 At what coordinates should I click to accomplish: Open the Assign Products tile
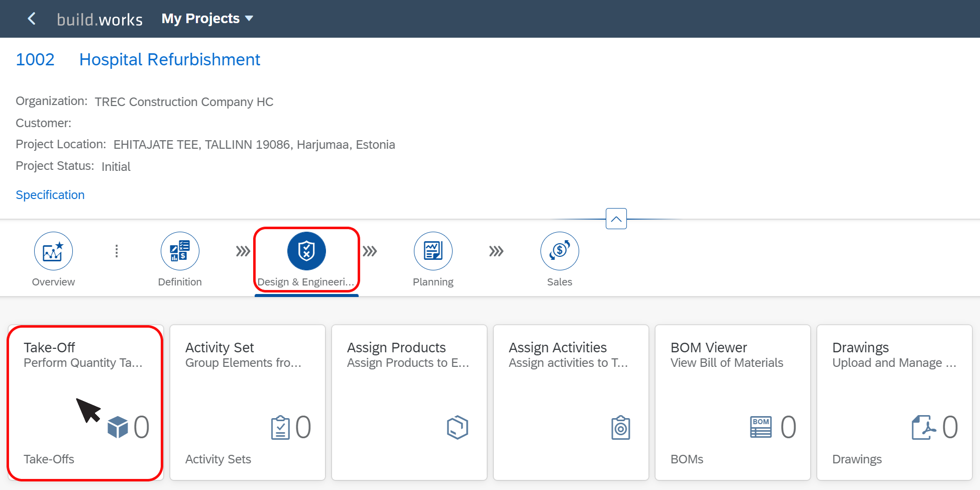(409, 403)
